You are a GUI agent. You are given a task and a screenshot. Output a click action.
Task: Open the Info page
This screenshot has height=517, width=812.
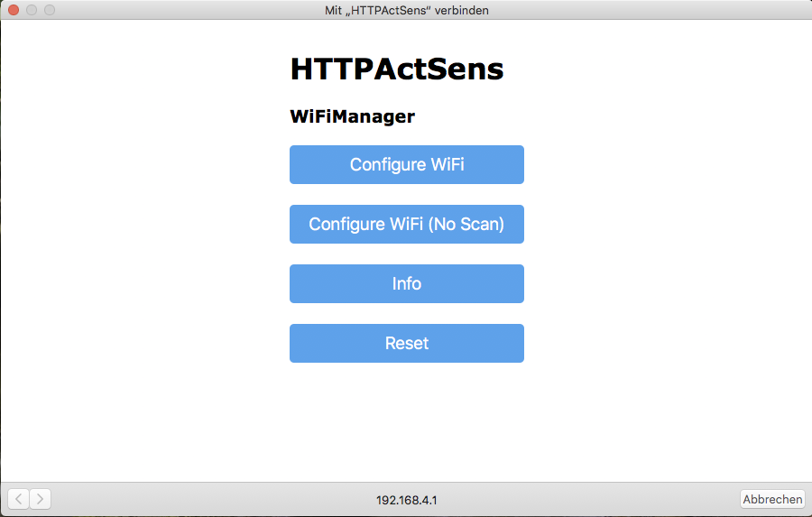point(406,284)
